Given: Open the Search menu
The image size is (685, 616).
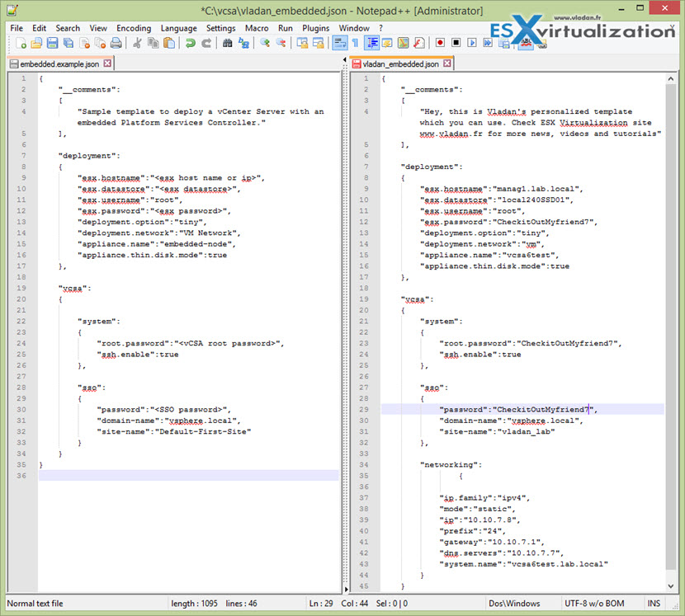Looking at the screenshot, I should click(68, 28).
